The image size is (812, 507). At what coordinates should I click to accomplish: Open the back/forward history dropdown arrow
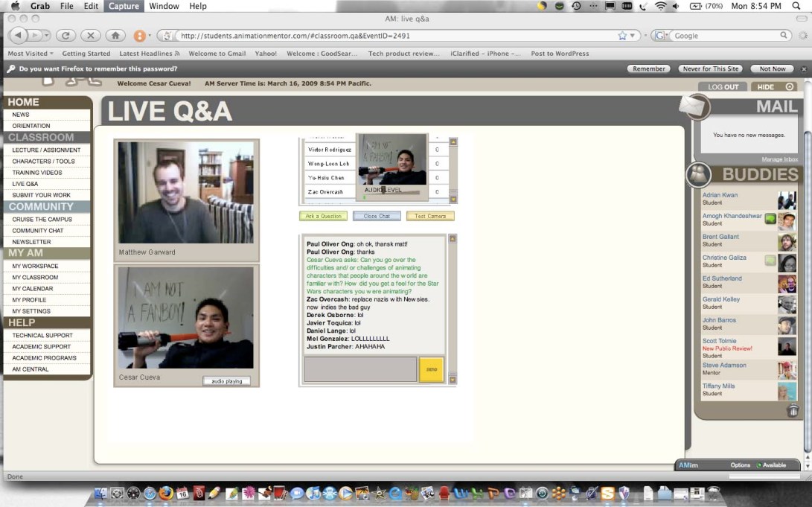point(46,35)
